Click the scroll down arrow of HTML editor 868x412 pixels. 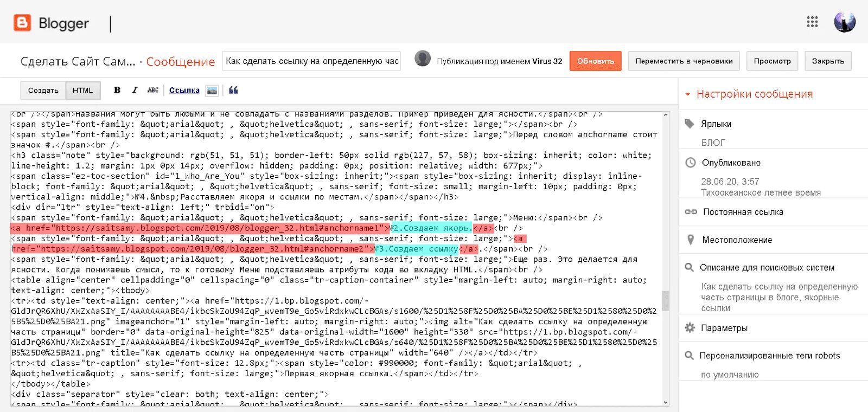(x=666, y=402)
